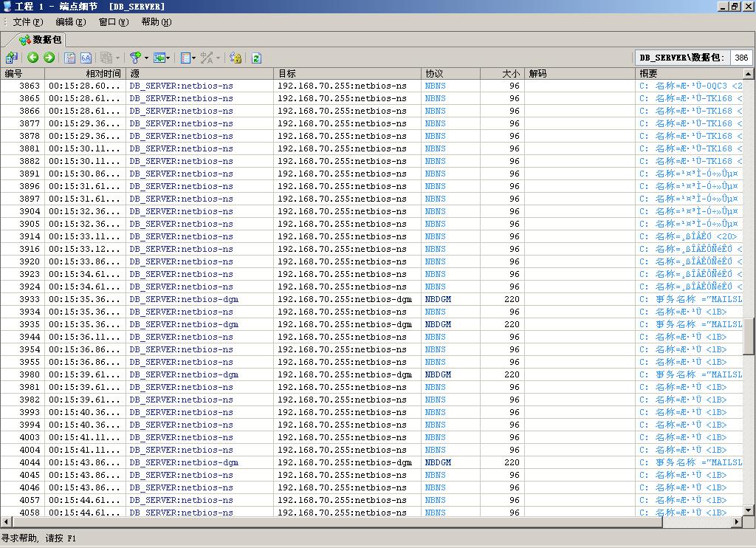
Task: Click the green back arrow icon
Action: [x=33, y=58]
